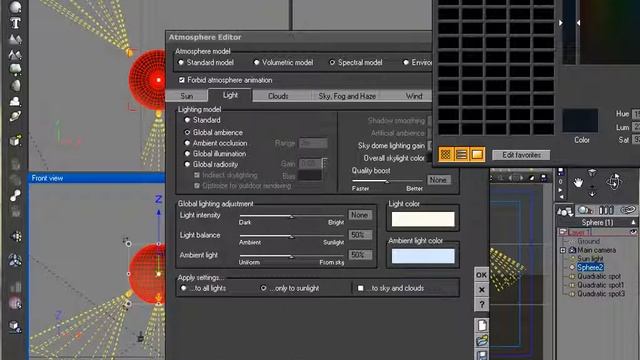Cancel the Atmosphere Editor with X button
The height and width of the screenshot is (360, 640).
pyautogui.click(x=482, y=290)
